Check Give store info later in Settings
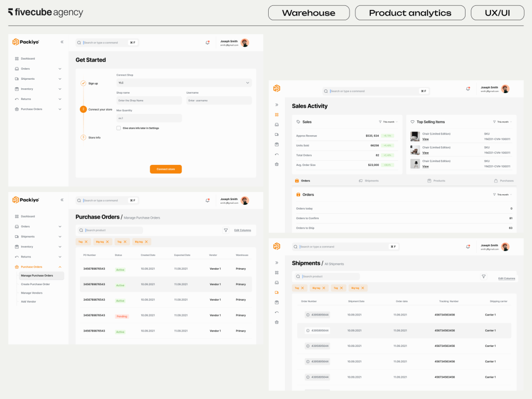The image size is (532, 399). pyautogui.click(x=119, y=128)
